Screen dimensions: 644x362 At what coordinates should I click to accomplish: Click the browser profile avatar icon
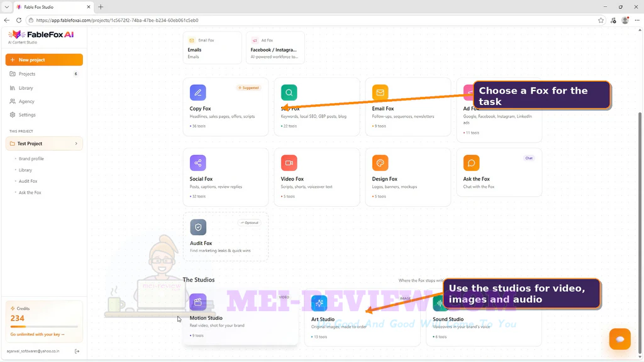pos(625,20)
